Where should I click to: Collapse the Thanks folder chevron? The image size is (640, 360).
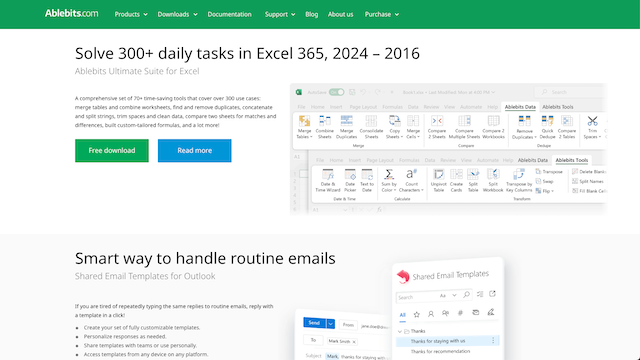[400, 331]
